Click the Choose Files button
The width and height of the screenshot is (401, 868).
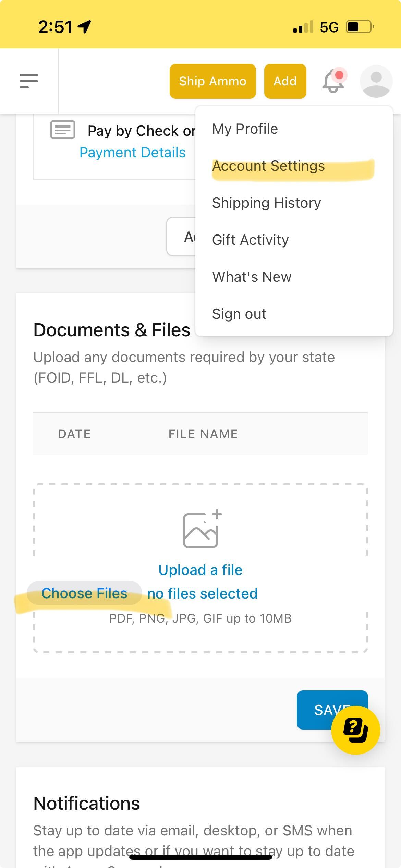pos(84,593)
